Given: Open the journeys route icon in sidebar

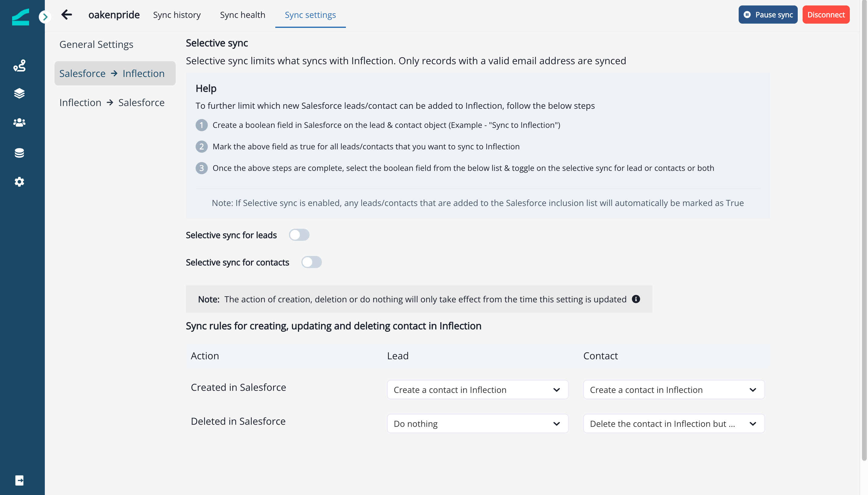Looking at the screenshot, I should (x=19, y=65).
